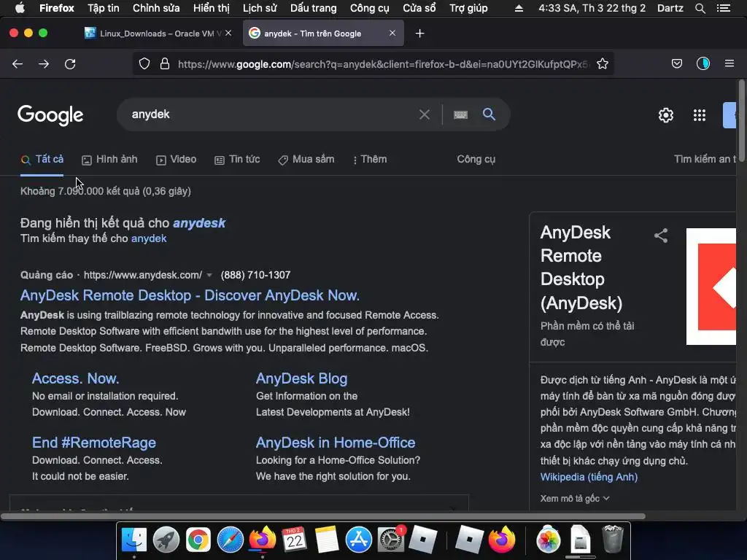Click into the Google search input
747x560 pixels.
[x=271, y=114]
